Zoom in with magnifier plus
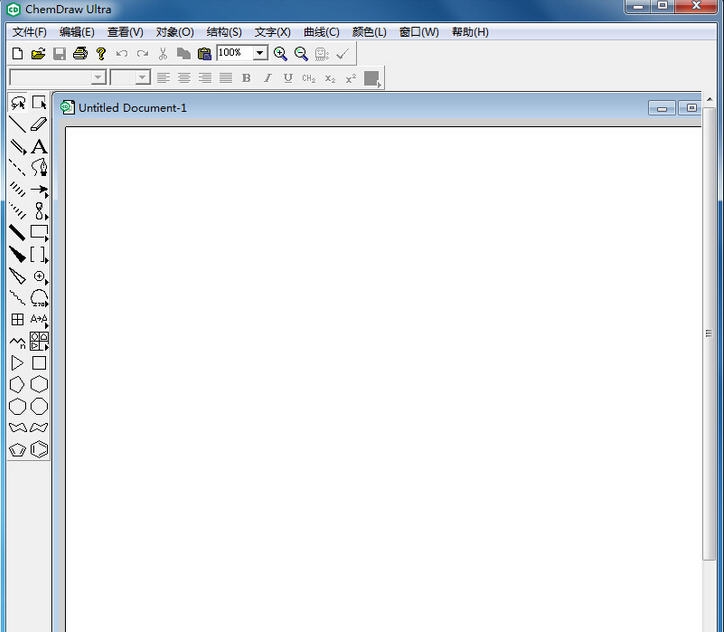The width and height of the screenshot is (724, 632). tap(280, 54)
